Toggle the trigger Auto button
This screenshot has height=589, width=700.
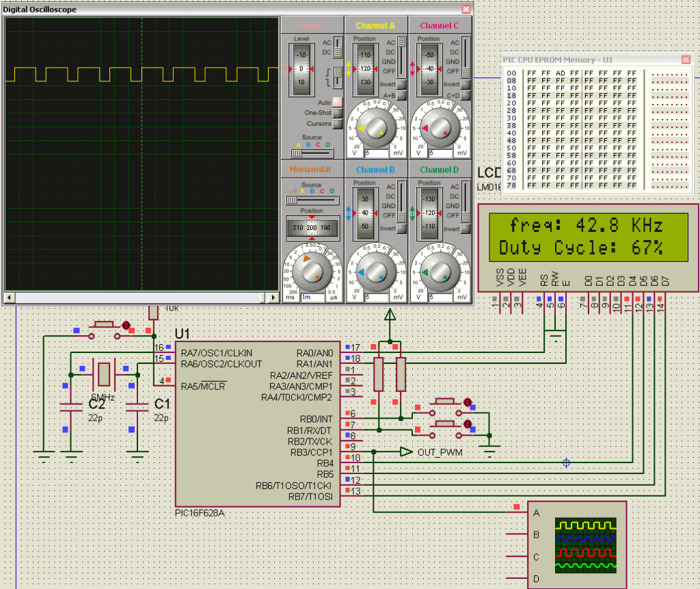337,102
